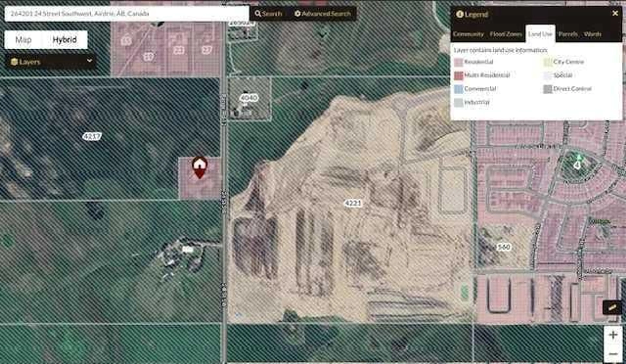This screenshot has width=626, height=364.
Task: Close the Legend panel
Action: pyautogui.click(x=615, y=13)
